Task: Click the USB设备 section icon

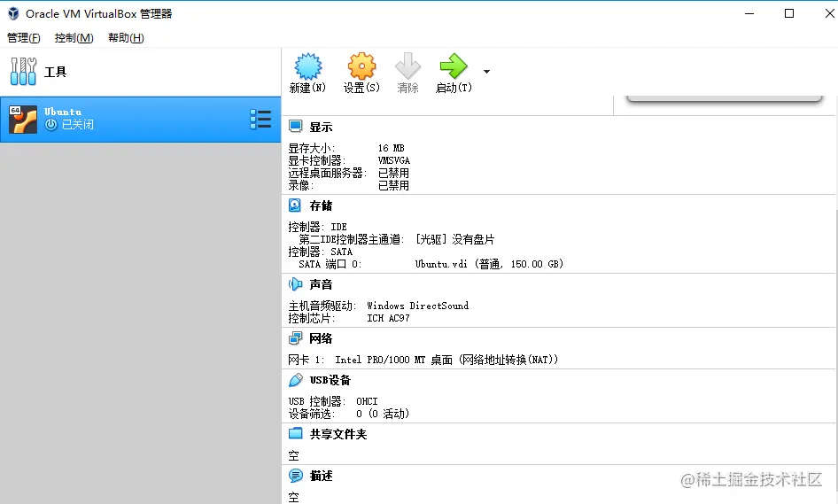Action: [x=295, y=380]
